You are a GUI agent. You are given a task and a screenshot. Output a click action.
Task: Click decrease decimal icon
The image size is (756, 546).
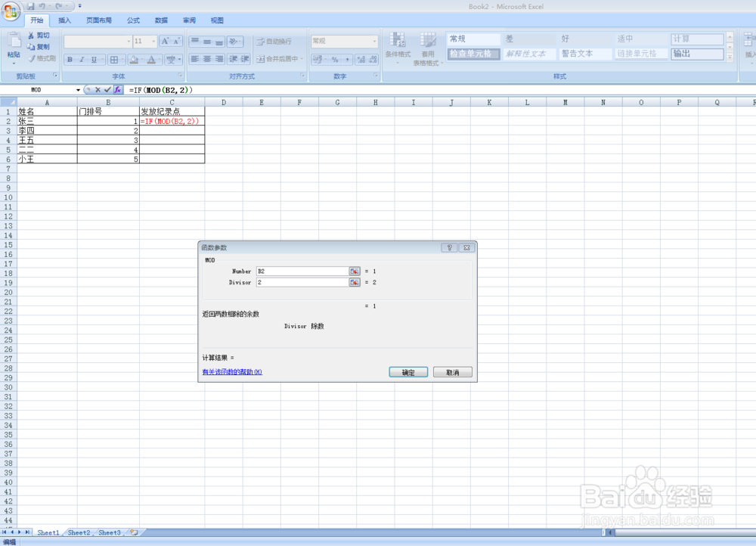click(x=373, y=60)
